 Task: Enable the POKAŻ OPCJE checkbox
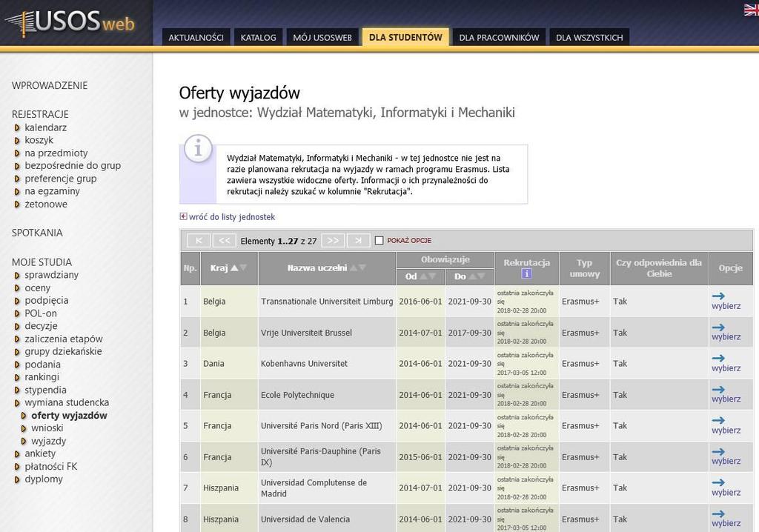click(x=379, y=241)
